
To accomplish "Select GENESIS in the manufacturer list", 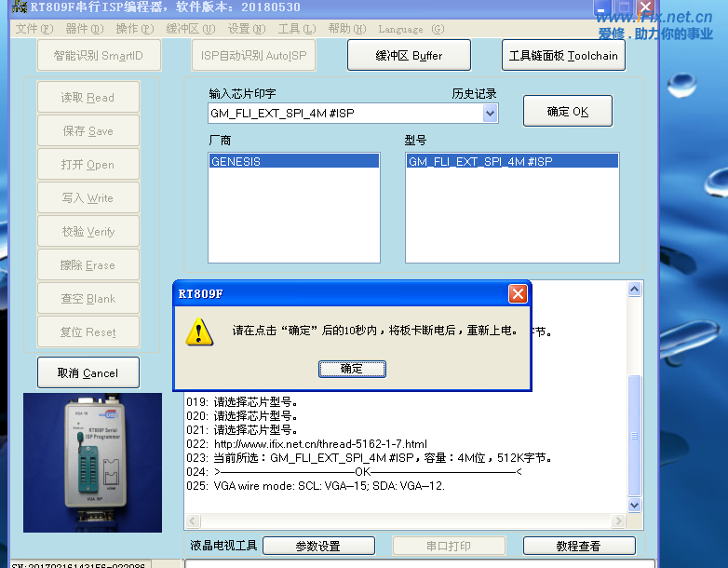I will point(293,161).
